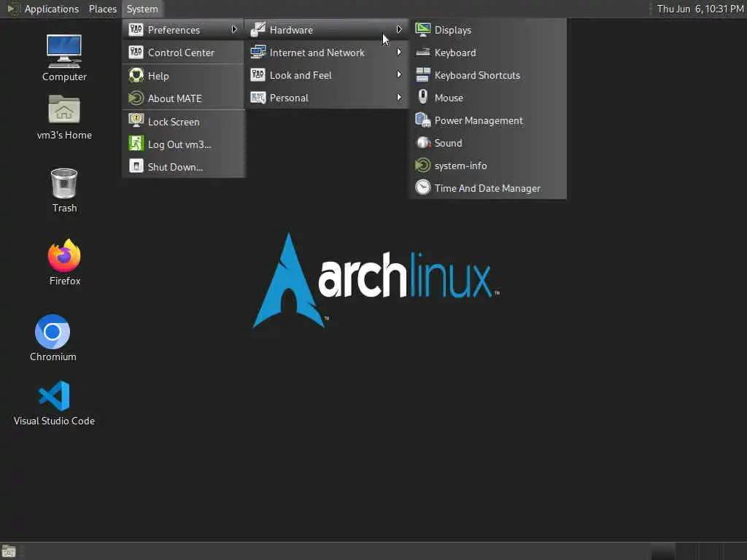747x560 pixels.
Task: Close the System menu in top panel
Action: point(142,9)
